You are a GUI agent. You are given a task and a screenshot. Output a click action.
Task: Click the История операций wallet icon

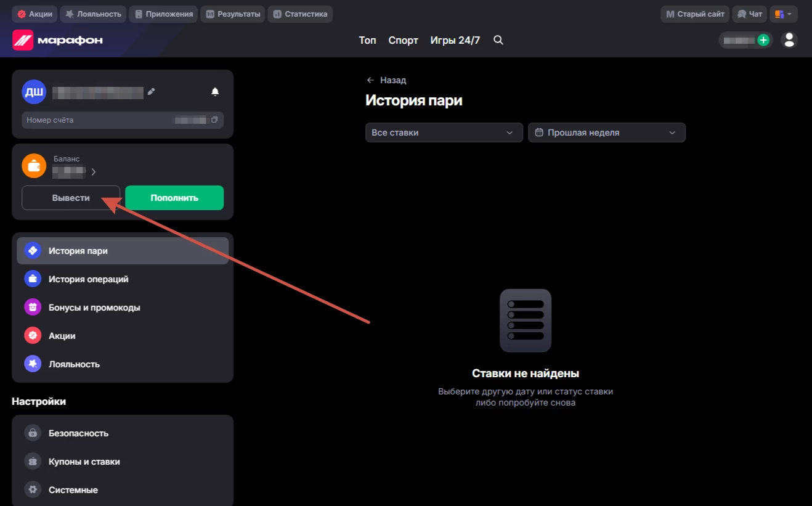[x=33, y=279]
